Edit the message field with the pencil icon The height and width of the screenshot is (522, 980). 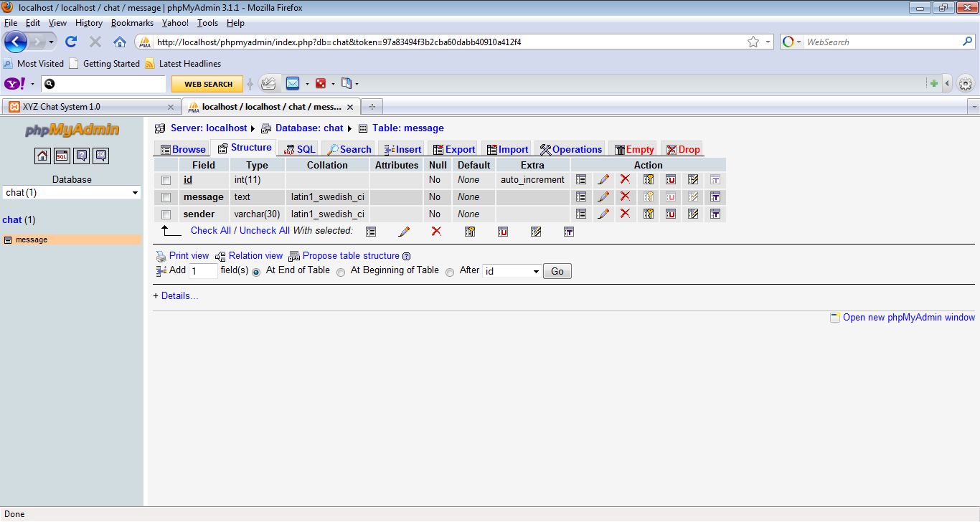[603, 196]
